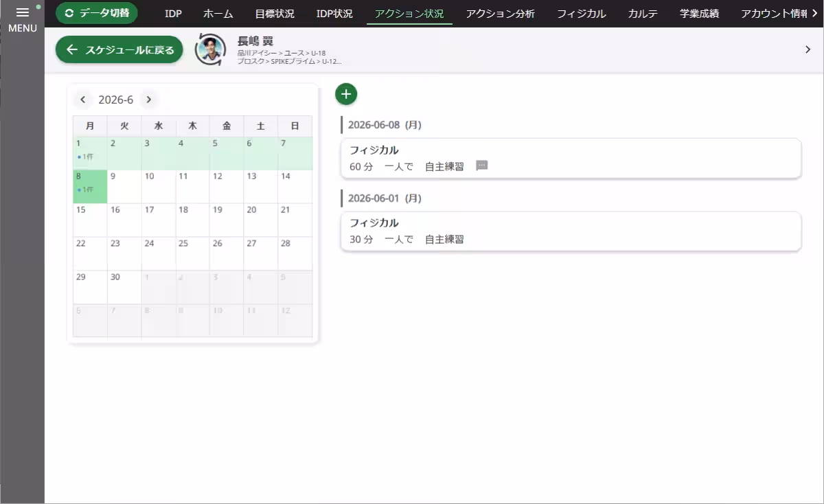Image resolution: width=824 pixels, height=504 pixels.
Task: Click the 品川アイシー > ユース > U-18 breadcrumb
Action: 282,53
